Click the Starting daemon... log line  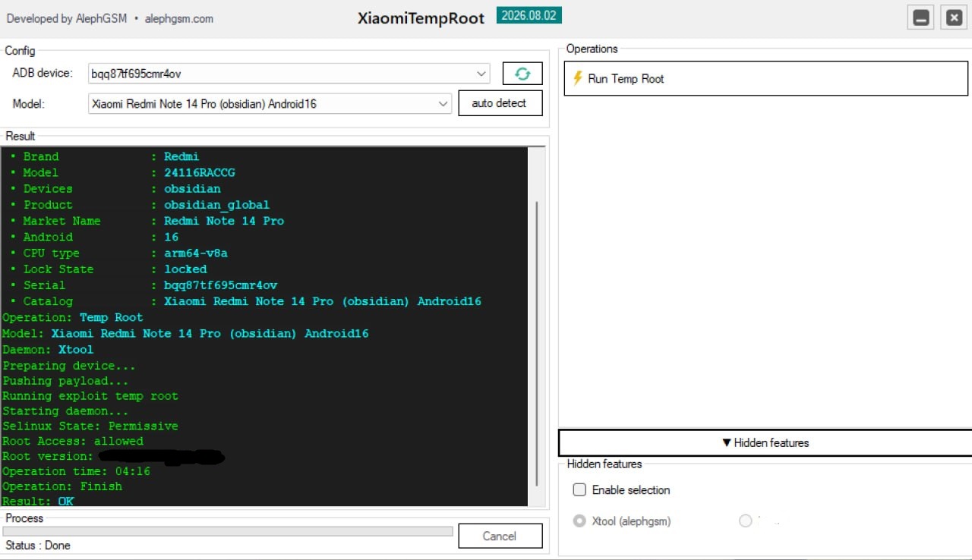pyautogui.click(x=65, y=411)
